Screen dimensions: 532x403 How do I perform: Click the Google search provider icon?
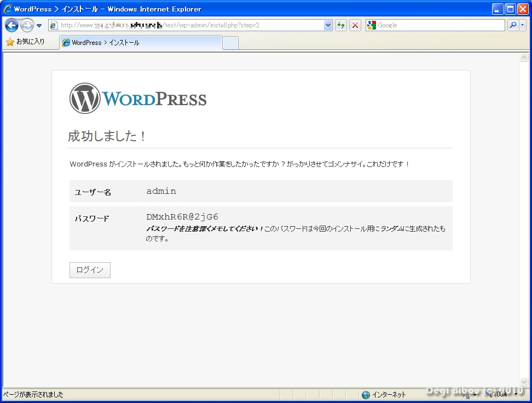pyautogui.click(x=372, y=25)
